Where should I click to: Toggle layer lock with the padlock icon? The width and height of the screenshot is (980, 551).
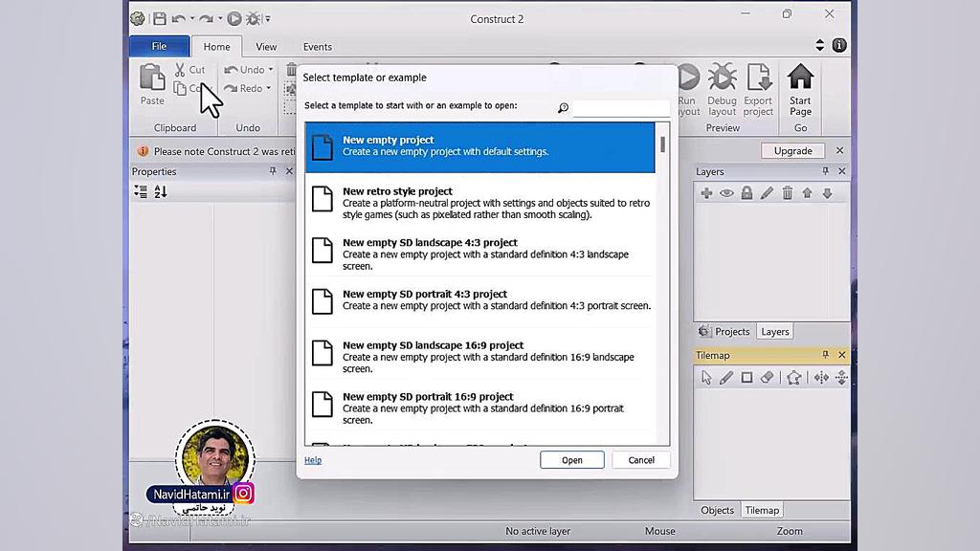(746, 193)
